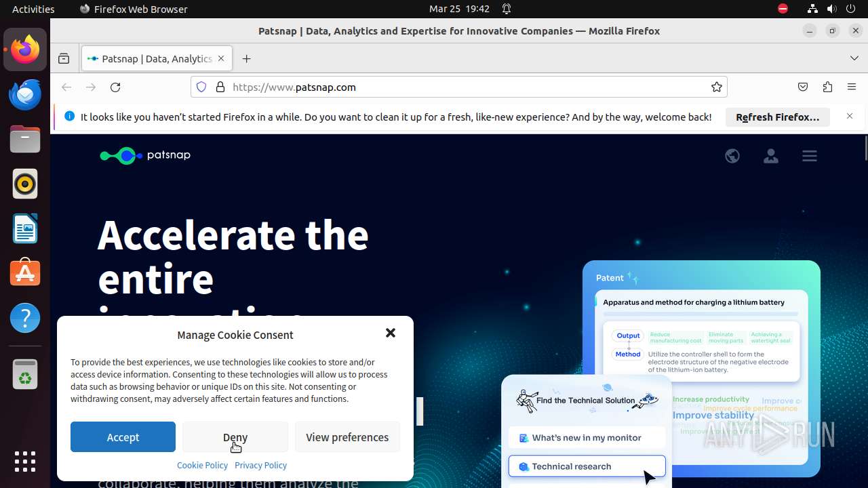
Task: Open the network status tray icon
Action: tap(812, 9)
